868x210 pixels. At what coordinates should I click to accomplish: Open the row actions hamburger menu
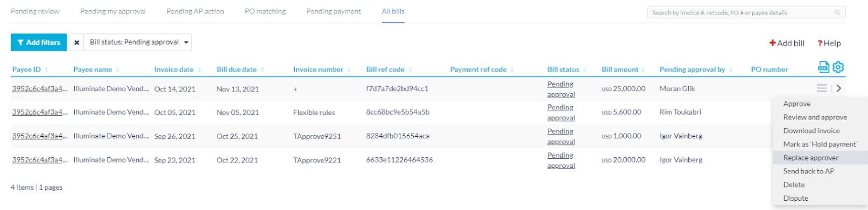(x=822, y=88)
